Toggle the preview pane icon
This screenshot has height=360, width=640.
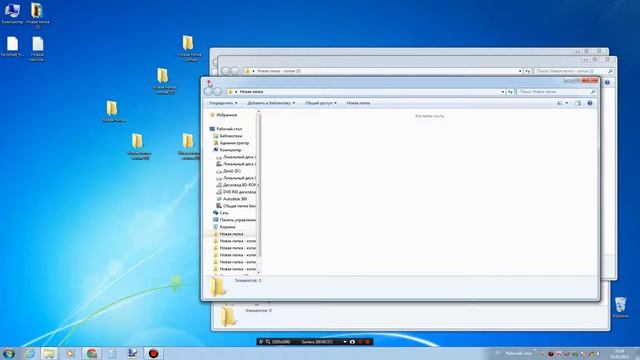pos(578,103)
